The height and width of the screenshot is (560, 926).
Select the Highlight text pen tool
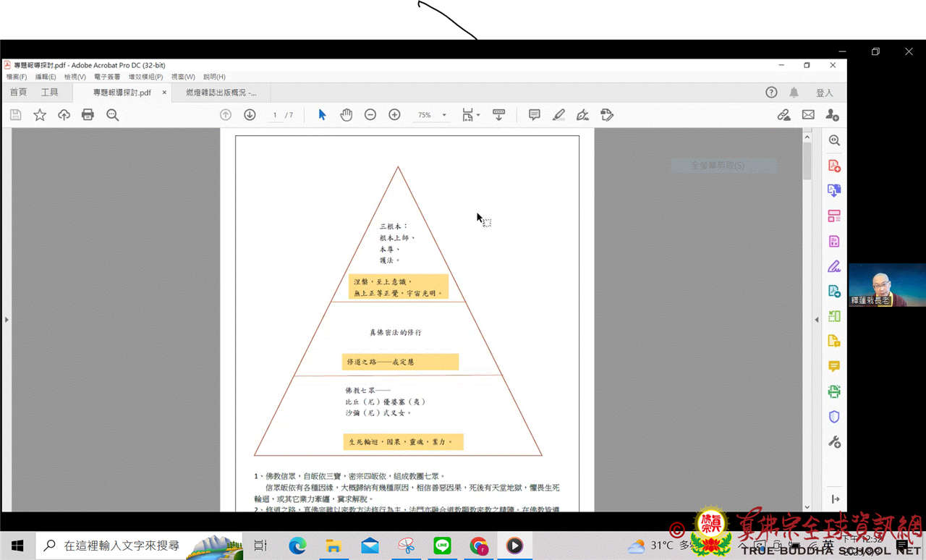pyautogui.click(x=558, y=115)
